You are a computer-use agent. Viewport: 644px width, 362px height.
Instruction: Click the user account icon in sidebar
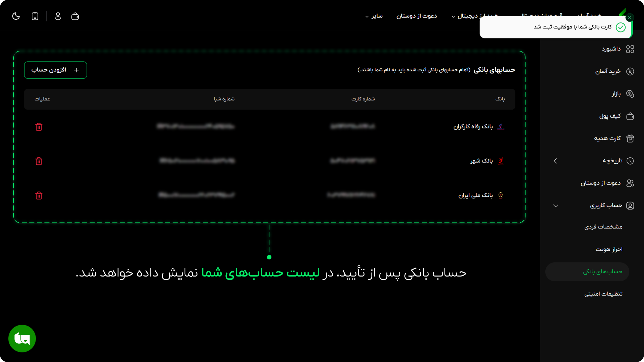630,206
